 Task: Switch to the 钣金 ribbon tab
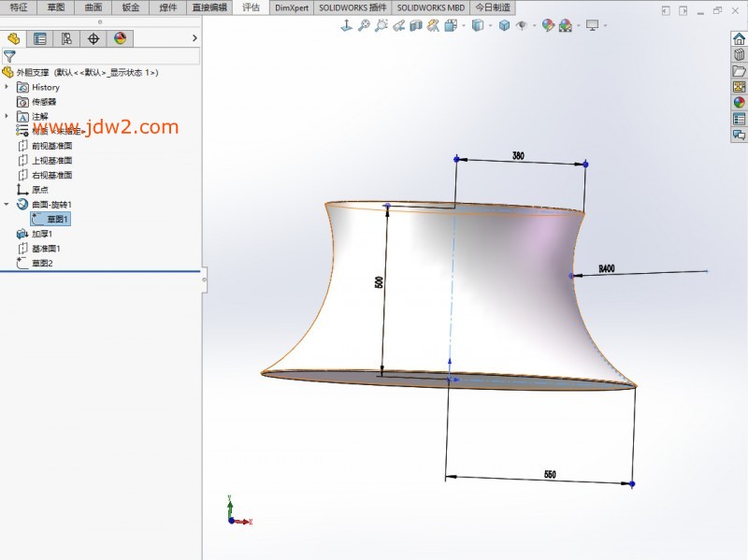click(130, 7)
